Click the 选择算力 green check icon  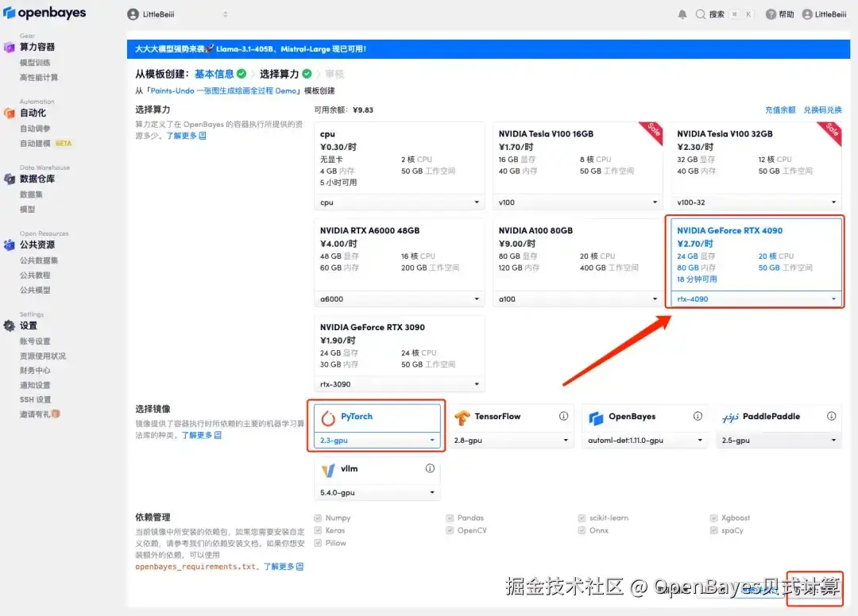pos(307,74)
